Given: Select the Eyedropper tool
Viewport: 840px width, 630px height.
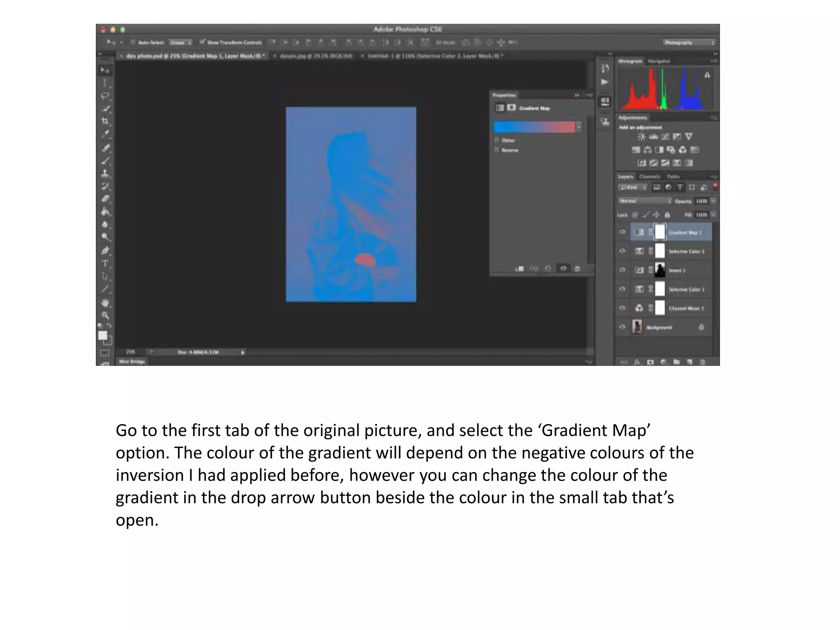Looking at the screenshot, I should pos(105,134).
